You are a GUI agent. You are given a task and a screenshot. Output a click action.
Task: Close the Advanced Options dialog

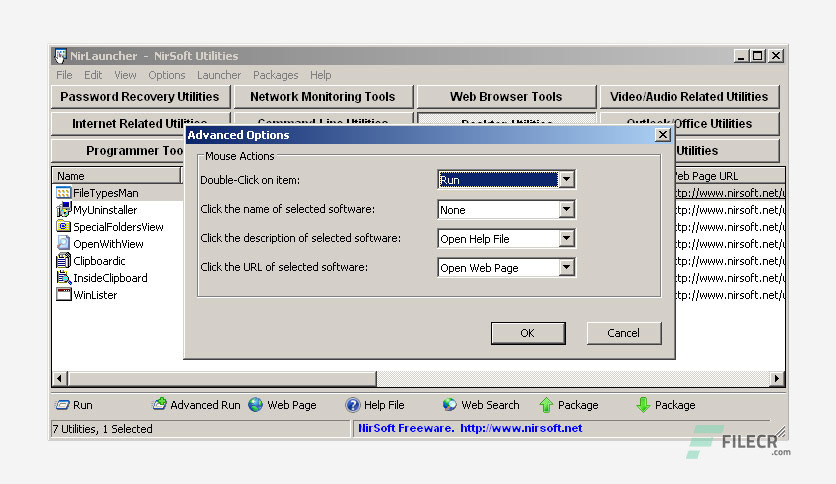click(663, 135)
